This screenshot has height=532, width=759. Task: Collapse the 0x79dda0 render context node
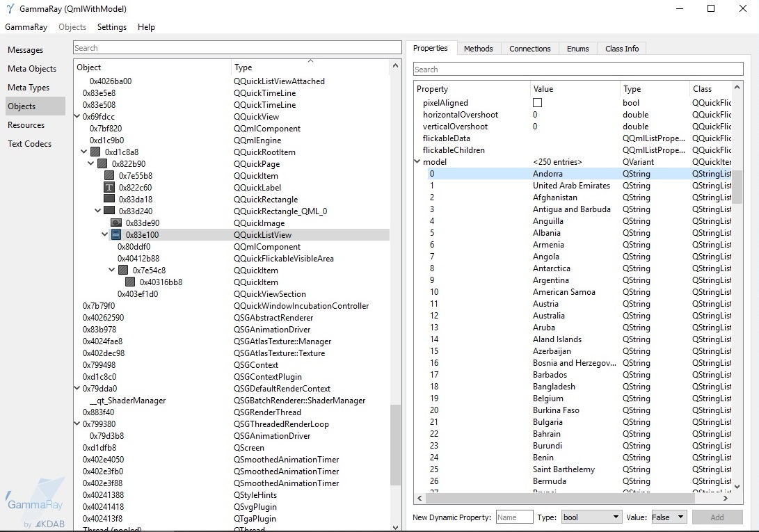[x=77, y=389]
